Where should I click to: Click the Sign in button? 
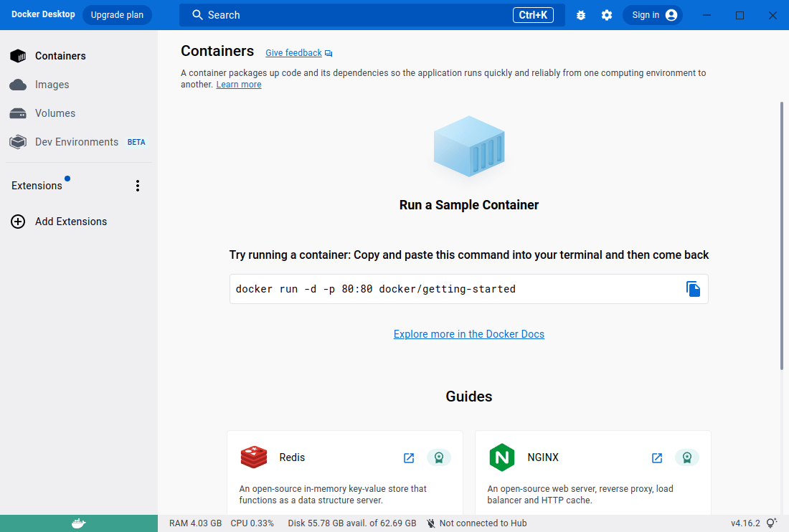pos(653,15)
